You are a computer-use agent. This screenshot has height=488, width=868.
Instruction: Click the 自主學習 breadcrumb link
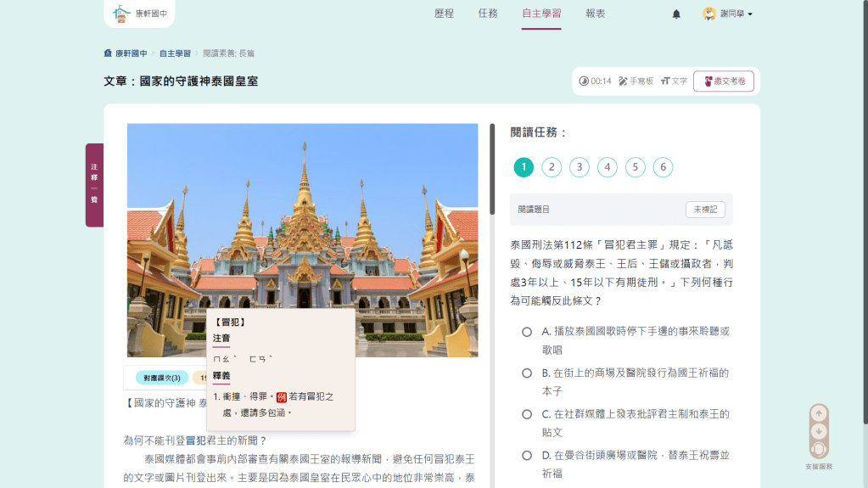175,53
